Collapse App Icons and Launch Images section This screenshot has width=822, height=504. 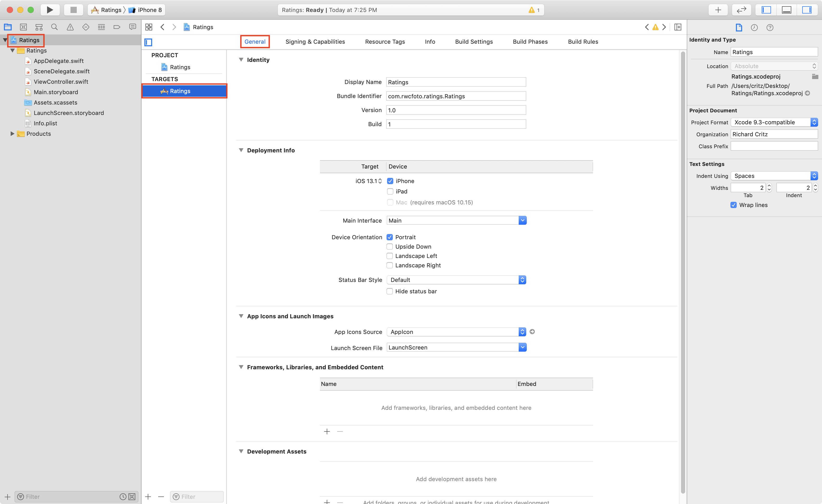click(x=241, y=316)
